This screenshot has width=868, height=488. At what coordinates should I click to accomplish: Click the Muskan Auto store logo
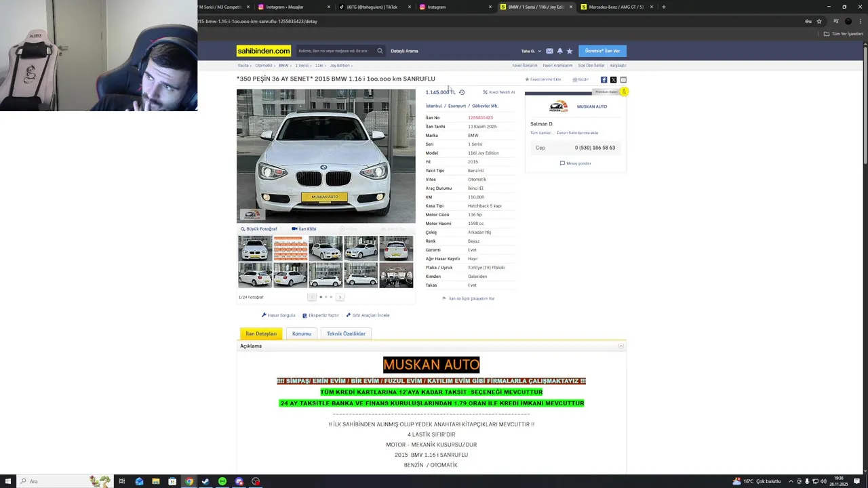tap(558, 106)
